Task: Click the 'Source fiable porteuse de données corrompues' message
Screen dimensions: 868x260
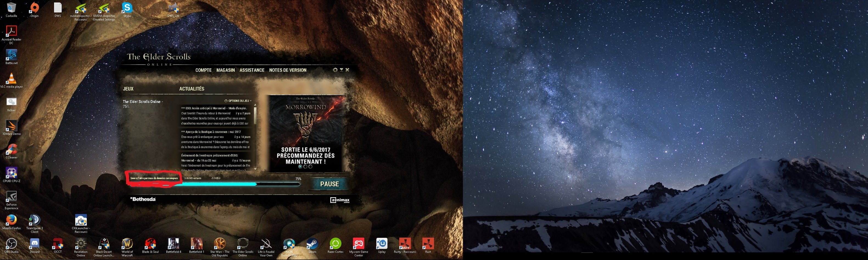Action: click(x=154, y=178)
